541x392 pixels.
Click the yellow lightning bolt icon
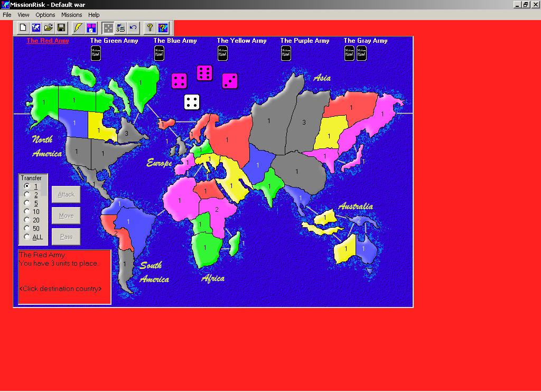click(x=78, y=27)
